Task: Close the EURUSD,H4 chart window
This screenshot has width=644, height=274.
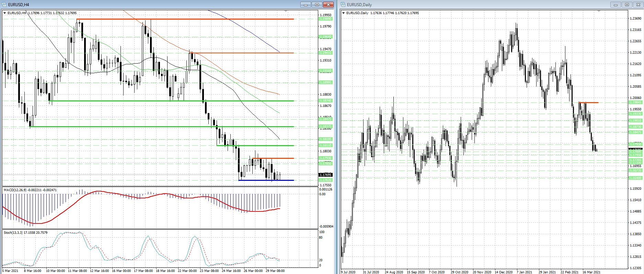Action: pos(328,4)
